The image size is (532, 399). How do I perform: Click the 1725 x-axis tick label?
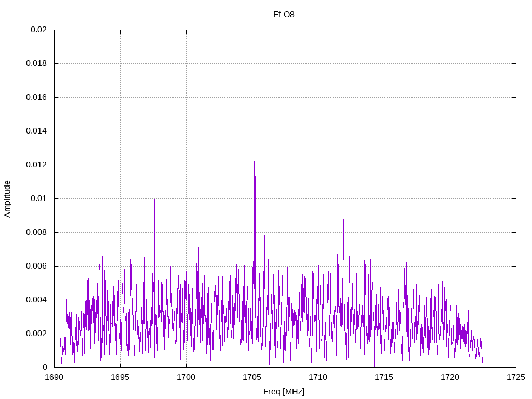(x=516, y=377)
